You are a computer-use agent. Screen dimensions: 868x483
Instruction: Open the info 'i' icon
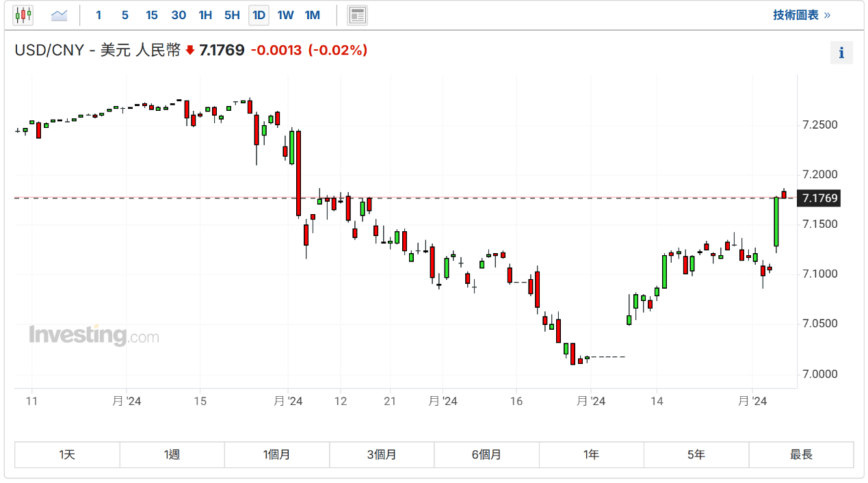click(x=841, y=53)
